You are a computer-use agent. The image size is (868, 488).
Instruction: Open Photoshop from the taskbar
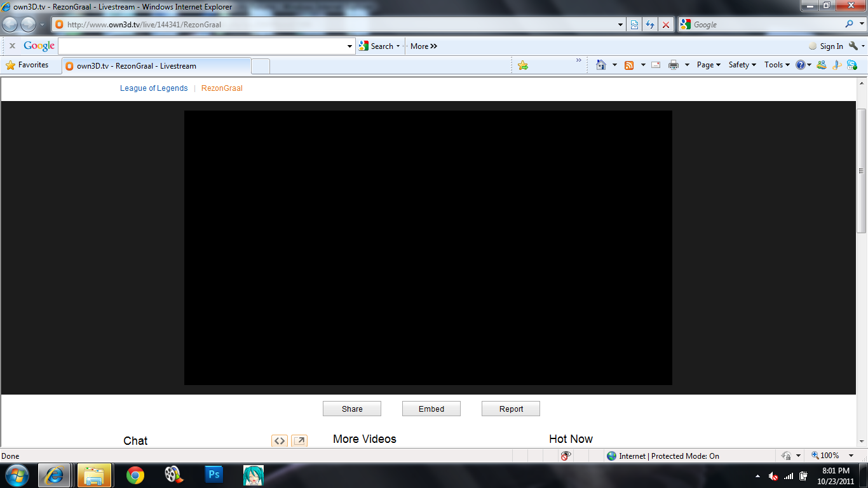[x=214, y=475]
